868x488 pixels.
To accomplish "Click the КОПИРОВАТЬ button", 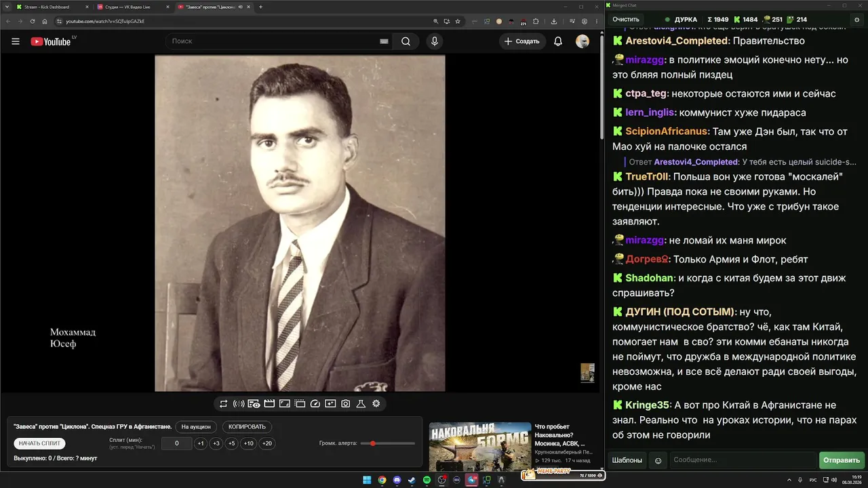I will [247, 427].
